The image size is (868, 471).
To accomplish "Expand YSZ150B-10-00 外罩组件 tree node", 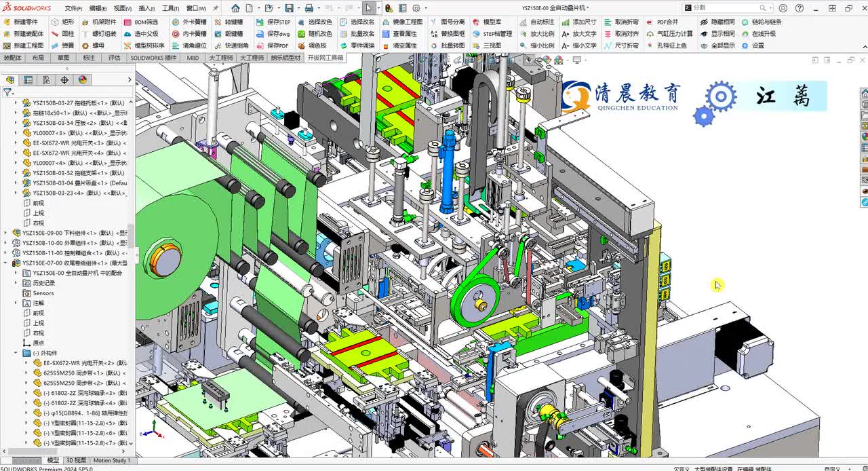I will pyautogui.click(x=6, y=243).
